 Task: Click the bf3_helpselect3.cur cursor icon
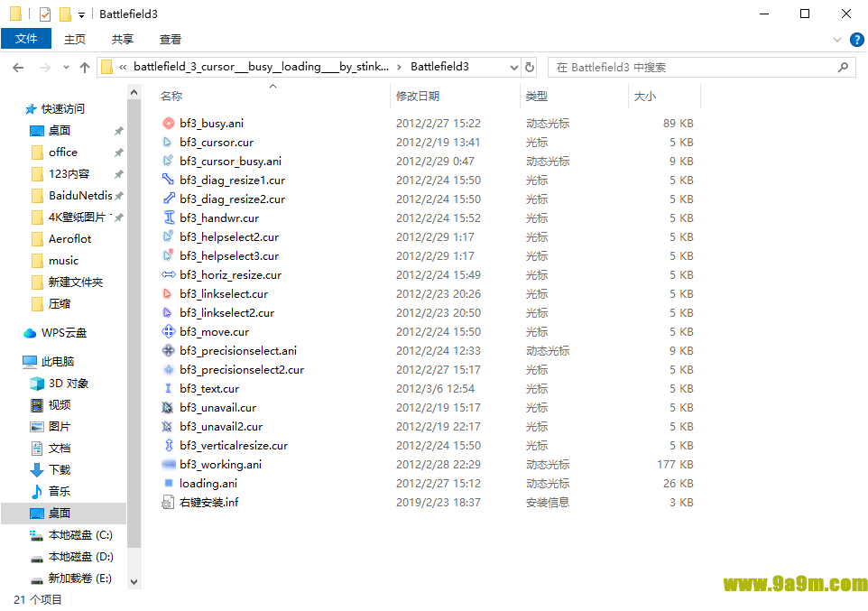click(169, 256)
